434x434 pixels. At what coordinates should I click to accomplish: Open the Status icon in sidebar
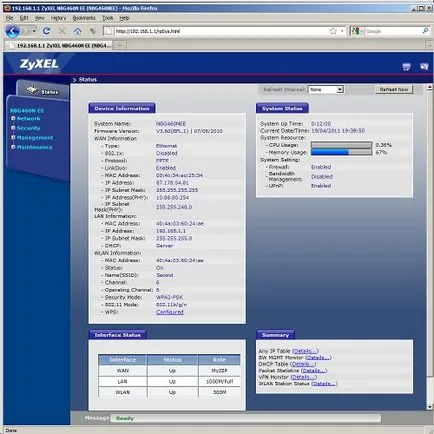tap(43, 90)
